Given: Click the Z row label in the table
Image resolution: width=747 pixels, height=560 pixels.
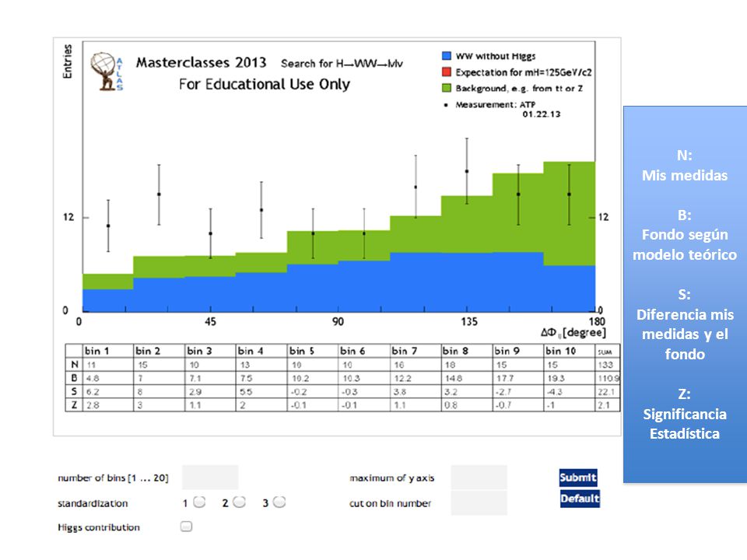Looking at the screenshot, I should [75, 404].
